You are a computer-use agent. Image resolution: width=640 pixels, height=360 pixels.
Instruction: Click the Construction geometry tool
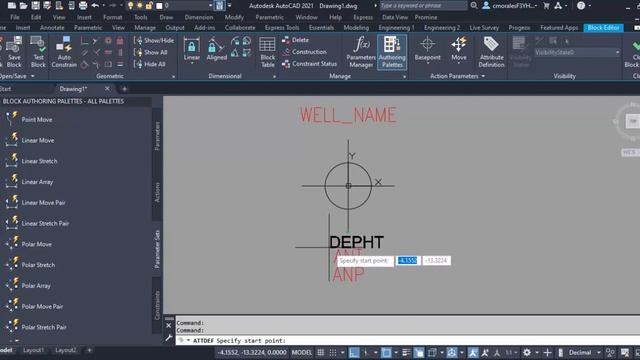tap(304, 52)
